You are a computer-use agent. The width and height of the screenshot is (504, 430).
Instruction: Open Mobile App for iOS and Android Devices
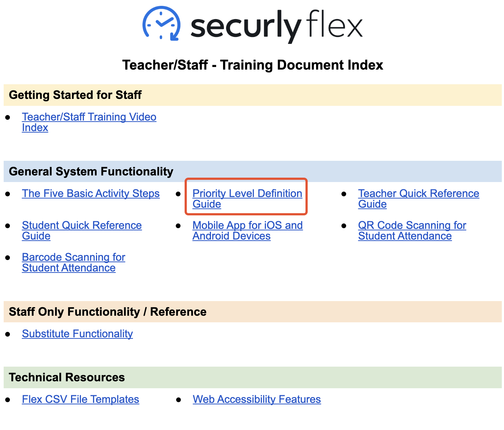[x=248, y=231]
